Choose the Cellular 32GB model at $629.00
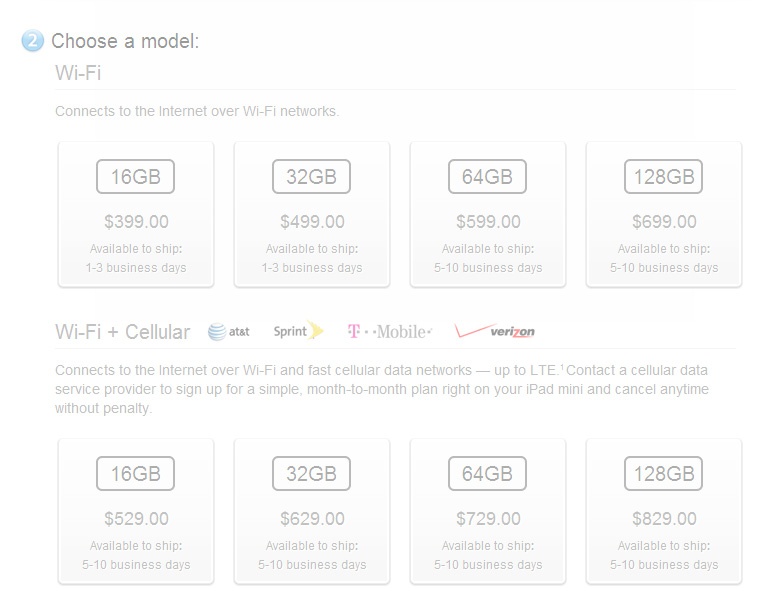 click(312, 511)
